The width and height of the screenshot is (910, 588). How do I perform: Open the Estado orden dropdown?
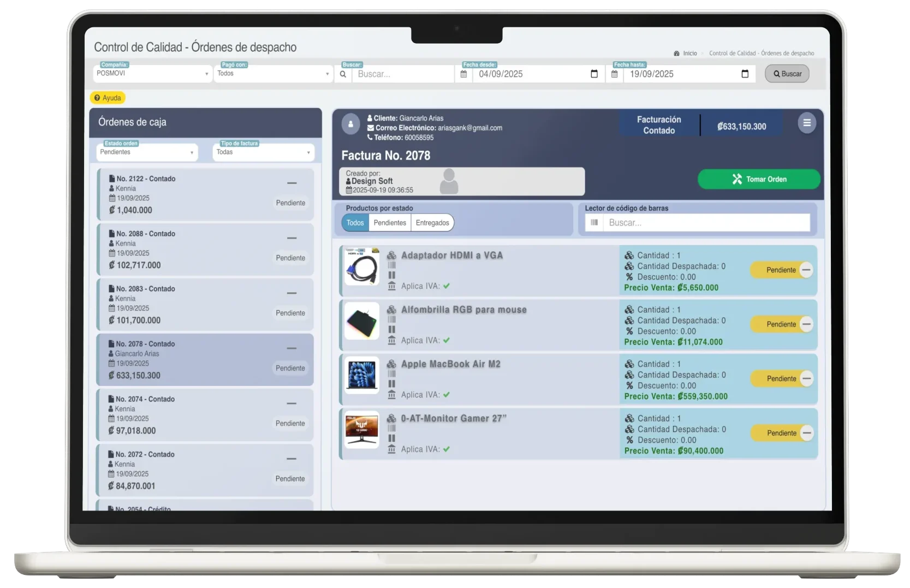146,152
